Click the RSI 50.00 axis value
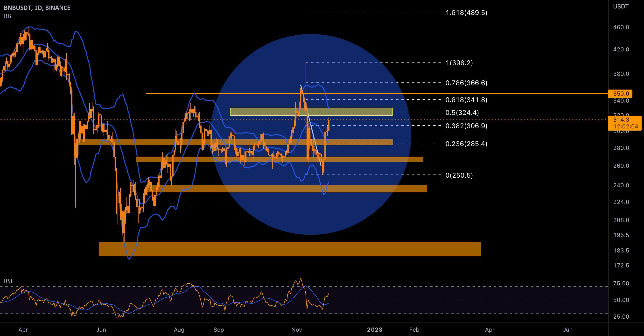 pos(621,300)
